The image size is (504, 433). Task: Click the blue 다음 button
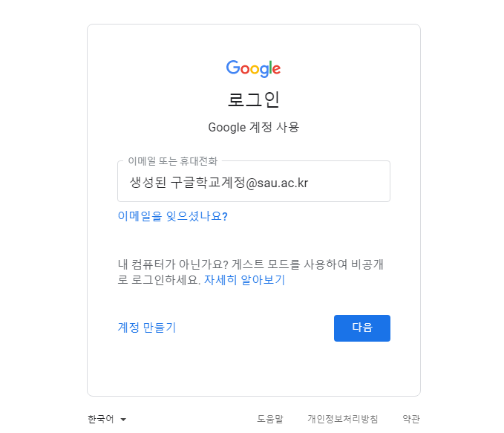[362, 328]
